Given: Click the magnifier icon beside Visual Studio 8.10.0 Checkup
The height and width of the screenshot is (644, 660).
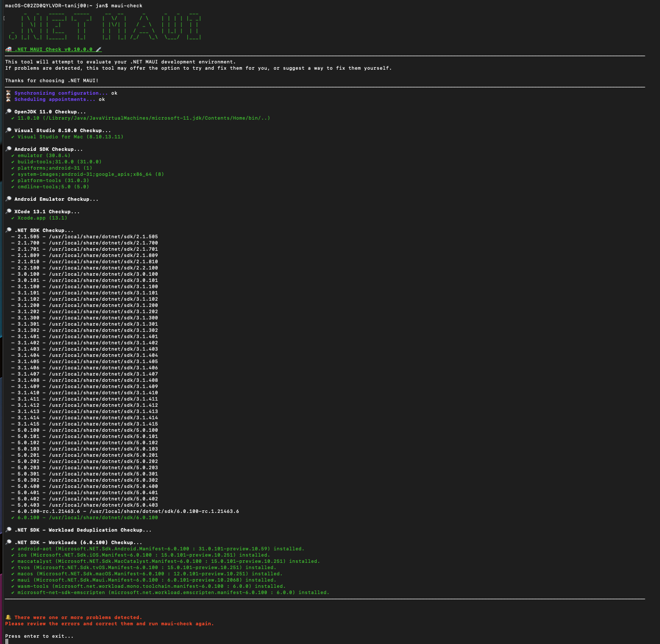Looking at the screenshot, I should 8,131.
